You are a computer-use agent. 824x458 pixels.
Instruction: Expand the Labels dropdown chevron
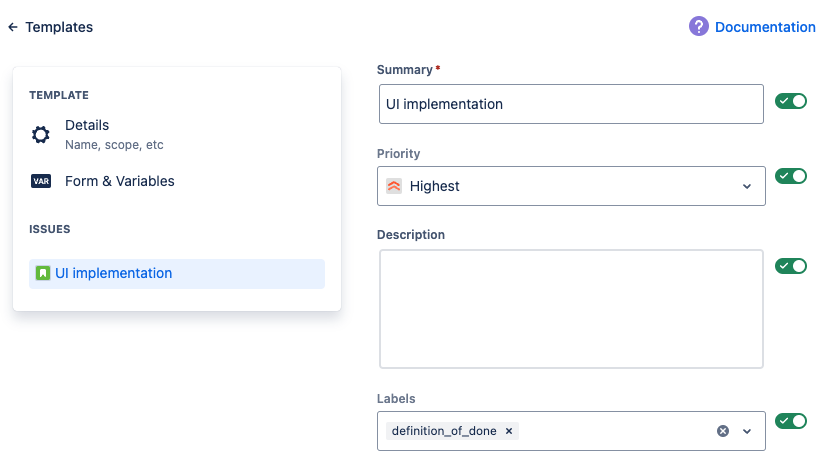746,431
